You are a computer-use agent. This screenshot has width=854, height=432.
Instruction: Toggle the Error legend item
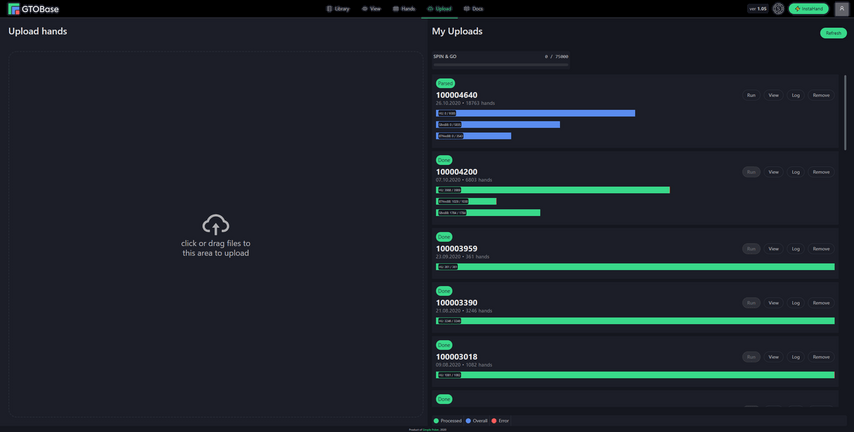click(501, 421)
